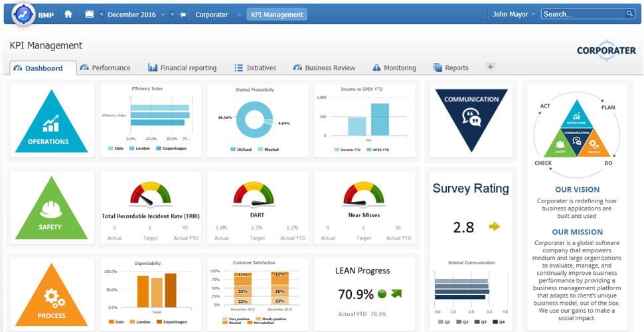Click the OPEX YTD legend swatch
Viewport: 644px width, 332px height.
click(x=369, y=150)
